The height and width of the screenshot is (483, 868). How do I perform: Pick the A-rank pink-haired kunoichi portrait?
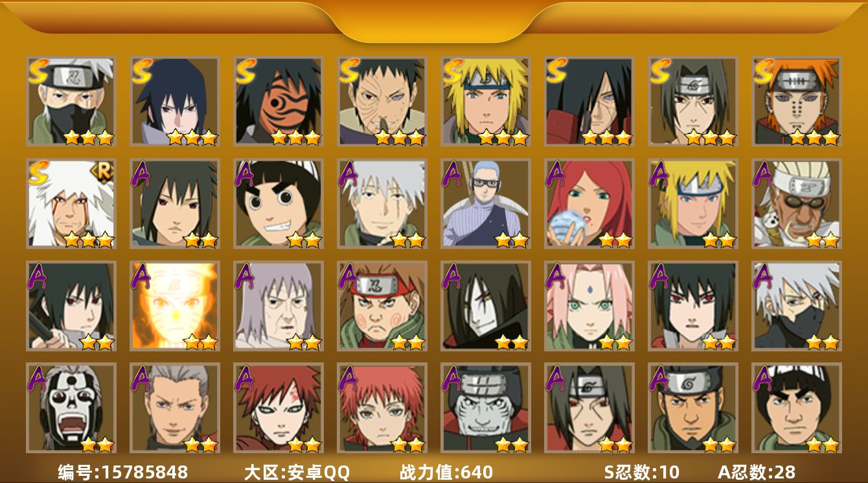589,306
